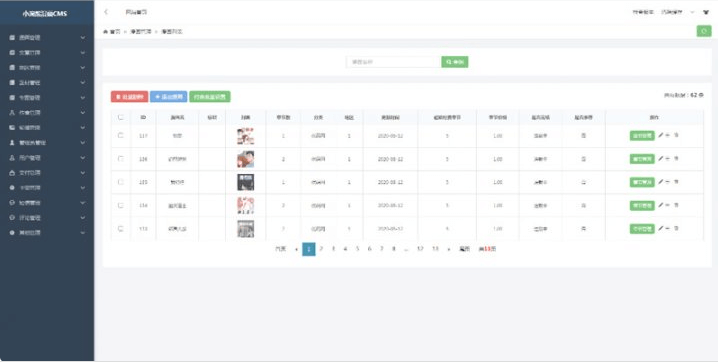718x364 pixels.
Task: Click the back arrow in top bar
Action: [x=106, y=12]
